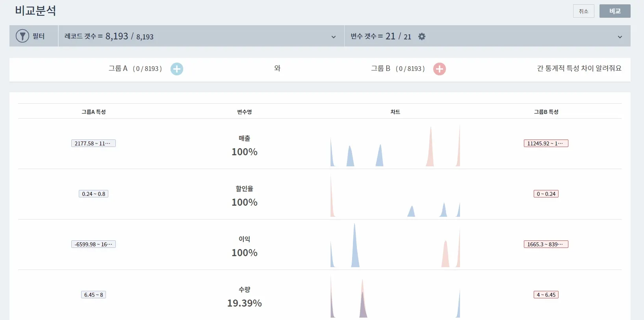Viewport: 644px width, 320px height.
Task: Click the 그룹 A (0/8193) label
Action: point(135,69)
